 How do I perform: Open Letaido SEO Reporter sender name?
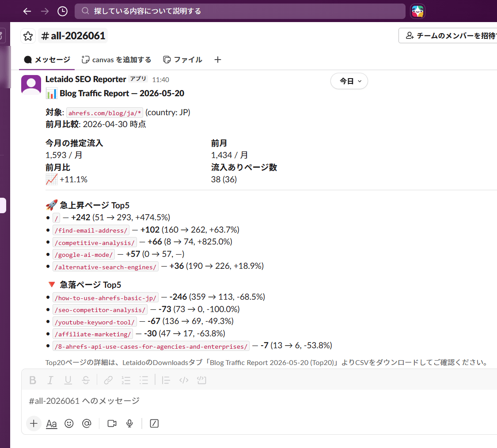tap(86, 79)
